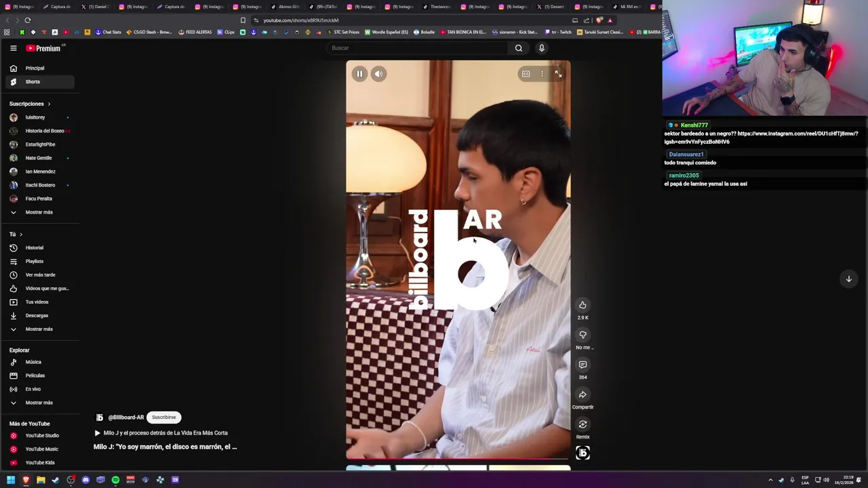Image resolution: width=868 pixels, height=488 pixels.
Task: Click the search magnifier button
Action: pyautogui.click(x=519, y=48)
